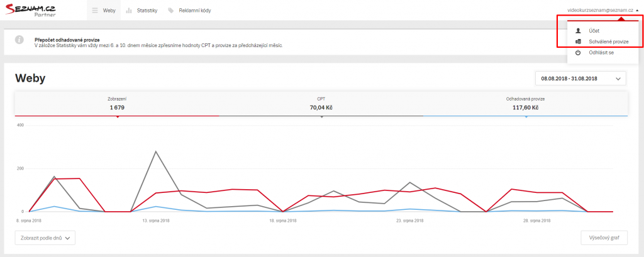Toggle the Zobrazení metric series

click(x=117, y=104)
